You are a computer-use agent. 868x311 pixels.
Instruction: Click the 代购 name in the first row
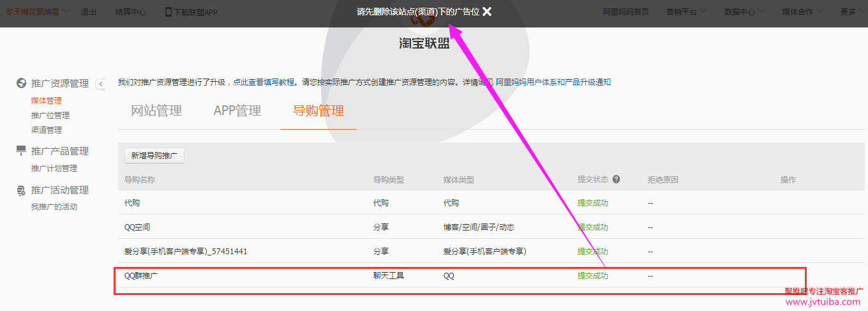[132, 203]
